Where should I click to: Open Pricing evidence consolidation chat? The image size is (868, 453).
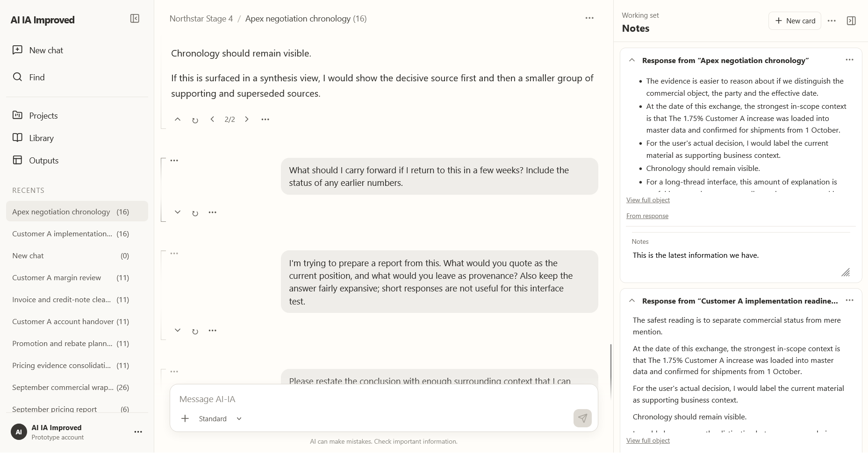pos(77,365)
